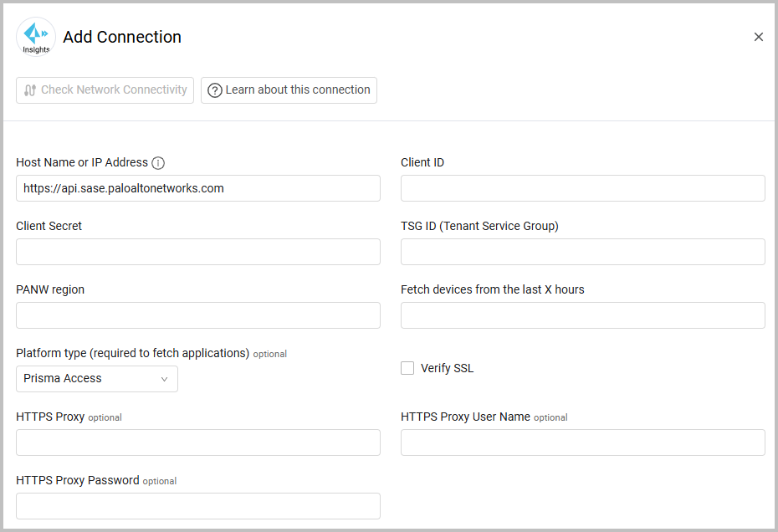Select the Client Secret input box

click(x=197, y=252)
